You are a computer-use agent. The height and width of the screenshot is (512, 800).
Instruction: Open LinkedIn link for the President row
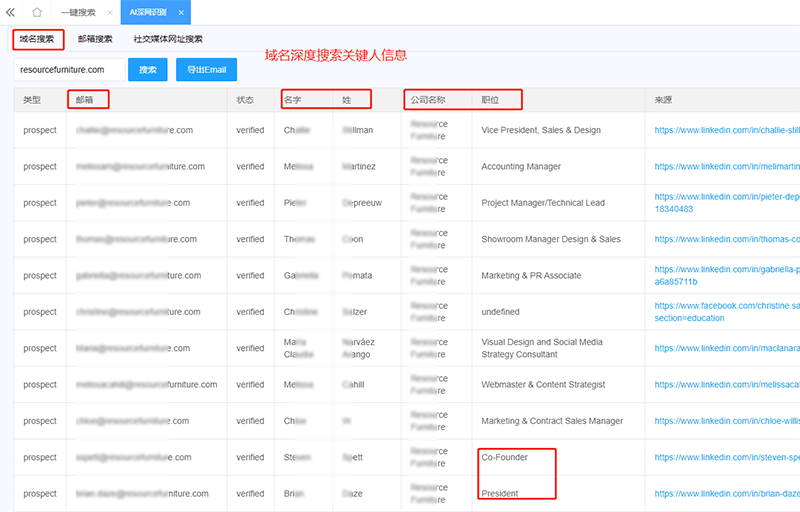[x=727, y=494]
